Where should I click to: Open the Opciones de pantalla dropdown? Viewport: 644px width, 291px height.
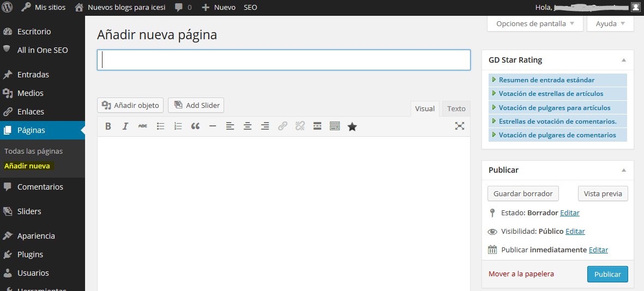point(535,24)
